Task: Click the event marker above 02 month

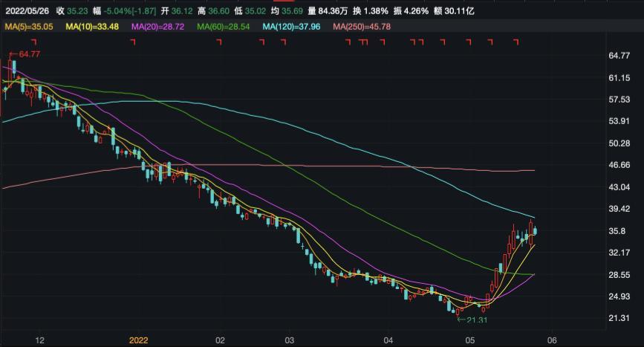Action: pyautogui.click(x=219, y=42)
